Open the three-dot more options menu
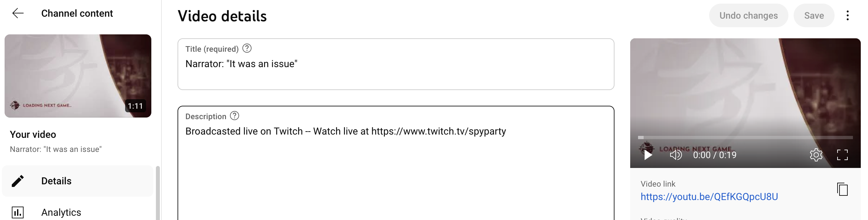Image resolution: width=868 pixels, height=220 pixels. (x=847, y=15)
